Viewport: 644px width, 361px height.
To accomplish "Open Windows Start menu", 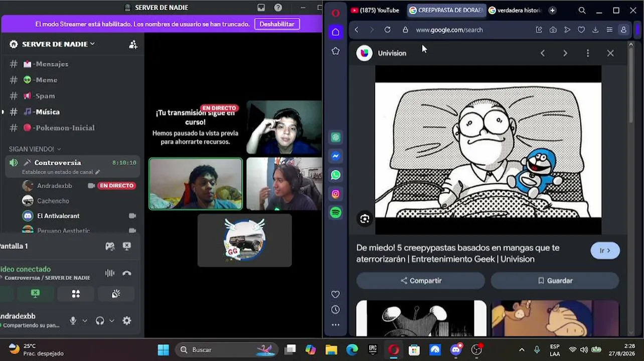I will (x=164, y=349).
